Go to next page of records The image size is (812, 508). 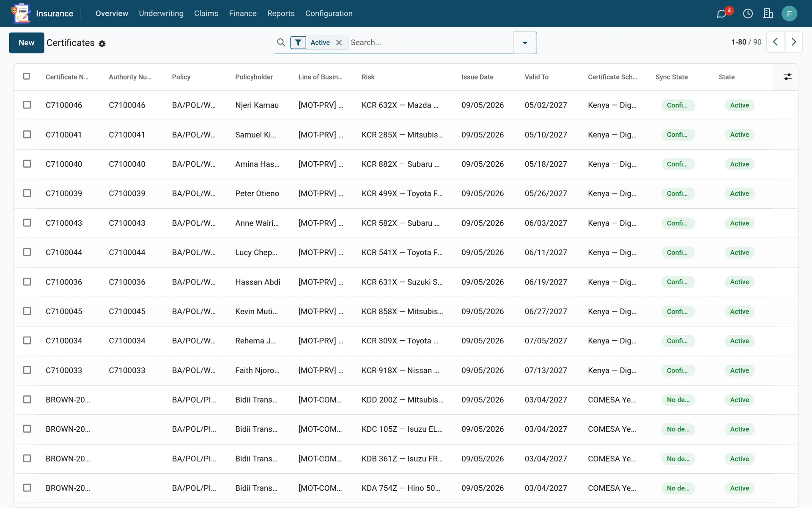pos(794,42)
